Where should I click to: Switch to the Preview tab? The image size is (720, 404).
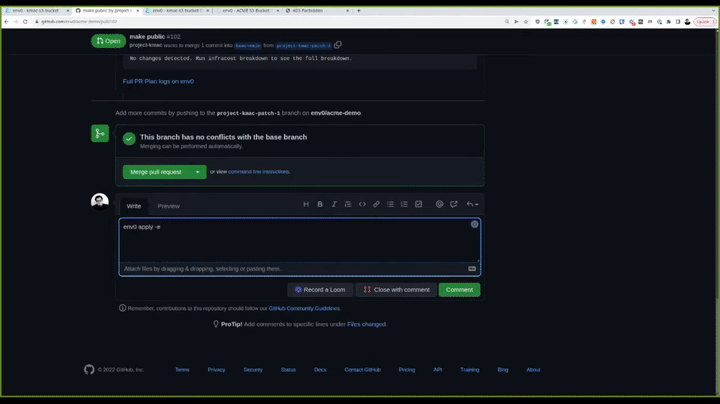[168, 206]
